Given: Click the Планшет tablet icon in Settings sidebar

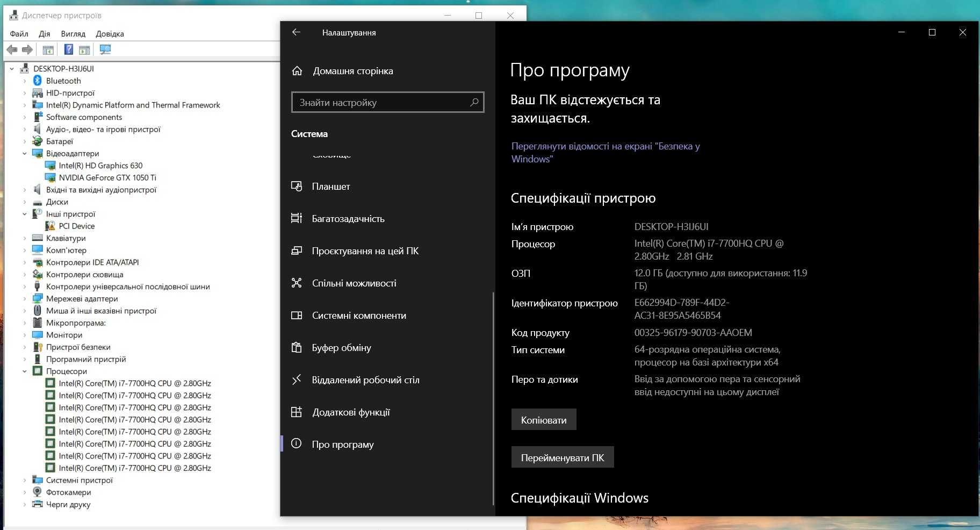Looking at the screenshot, I should 297,186.
